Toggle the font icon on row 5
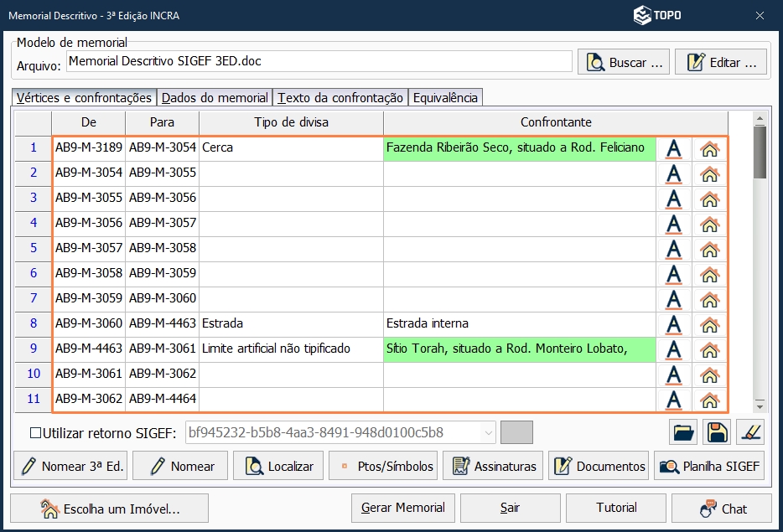783x532 pixels. 673,248
